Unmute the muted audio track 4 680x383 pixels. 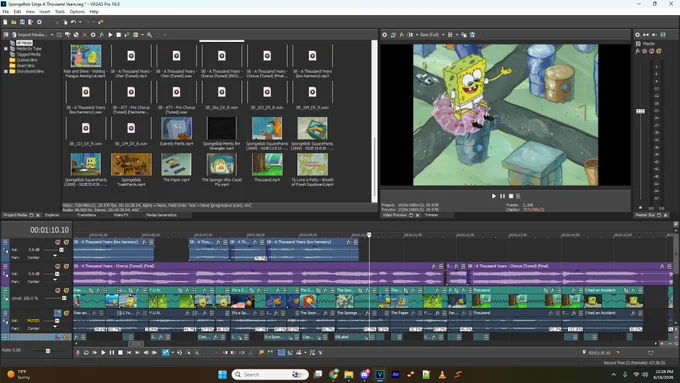[58, 313]
